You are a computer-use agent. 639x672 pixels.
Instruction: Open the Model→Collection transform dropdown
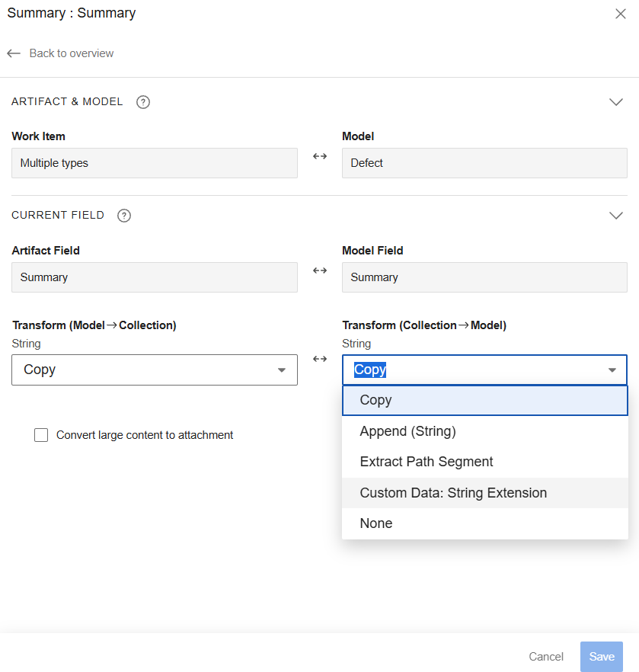[154, 370]
